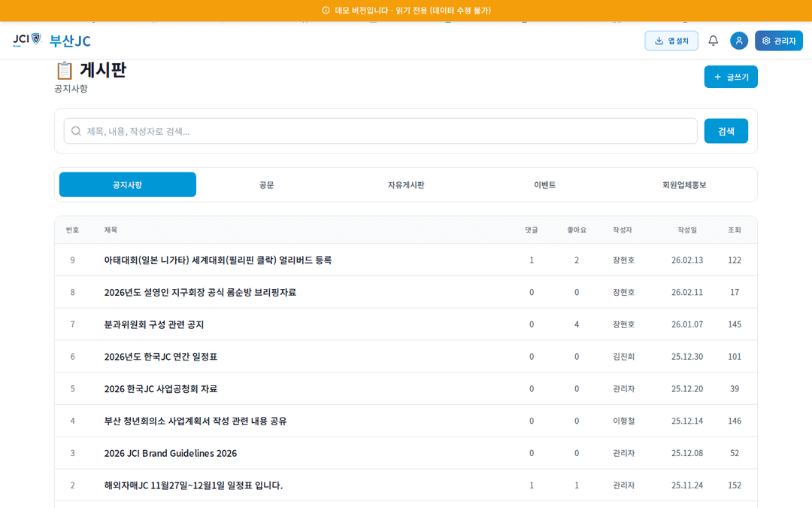Open the 분과위원회 구성 관련 공지 post

(154, 324)
